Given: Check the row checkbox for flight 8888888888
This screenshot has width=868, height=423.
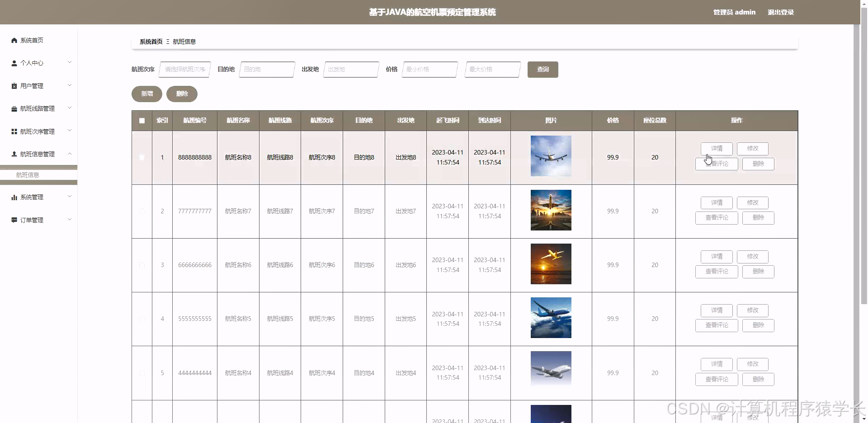Looking at the screenshot, I should 142,157.
